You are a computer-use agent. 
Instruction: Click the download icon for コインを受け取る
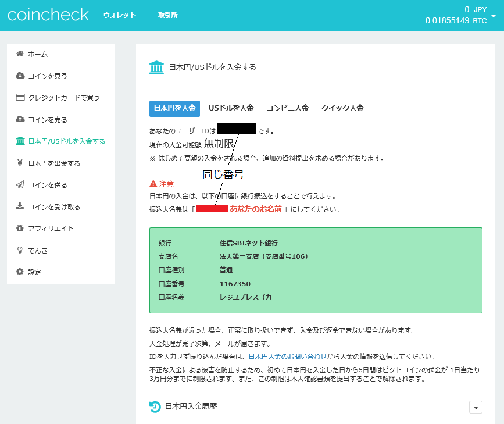[20, 206]
